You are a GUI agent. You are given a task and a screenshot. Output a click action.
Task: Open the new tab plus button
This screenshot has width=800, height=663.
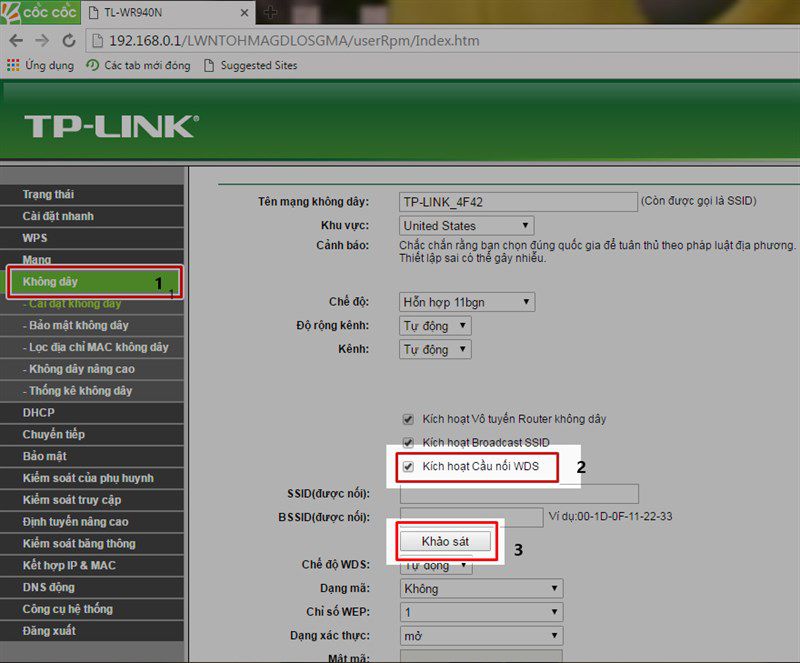[x=270, y=12]
